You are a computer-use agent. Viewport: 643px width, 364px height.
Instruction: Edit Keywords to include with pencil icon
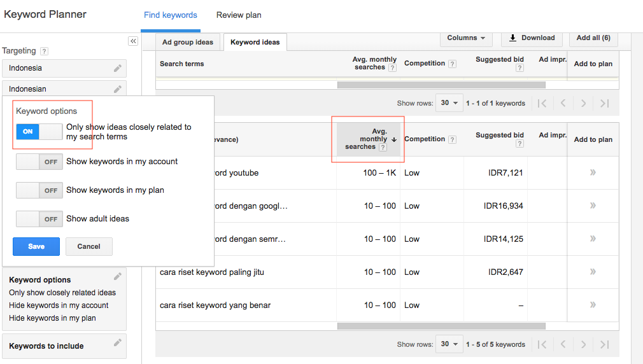click(118, 343)
